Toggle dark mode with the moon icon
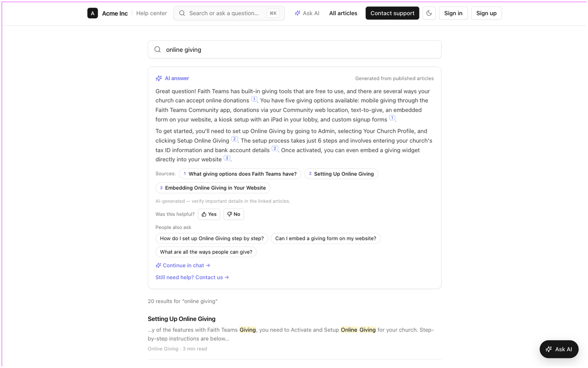 click(x=429, y=13)
